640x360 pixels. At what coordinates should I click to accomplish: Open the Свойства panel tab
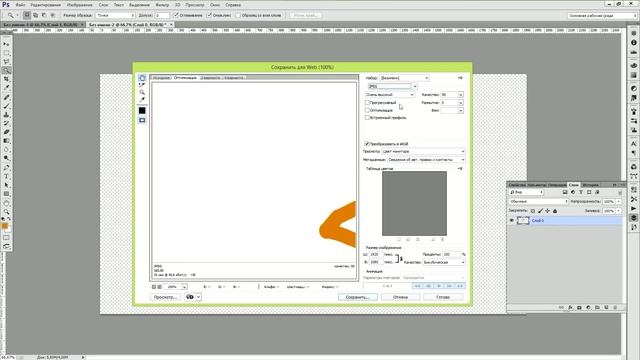pyautogui.click(x=517, y=185)
